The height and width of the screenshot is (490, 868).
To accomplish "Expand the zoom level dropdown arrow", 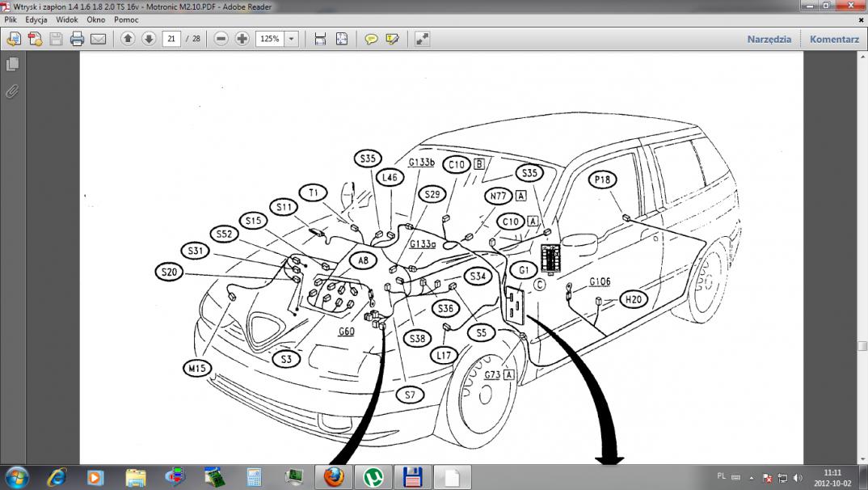I will 291,39.
